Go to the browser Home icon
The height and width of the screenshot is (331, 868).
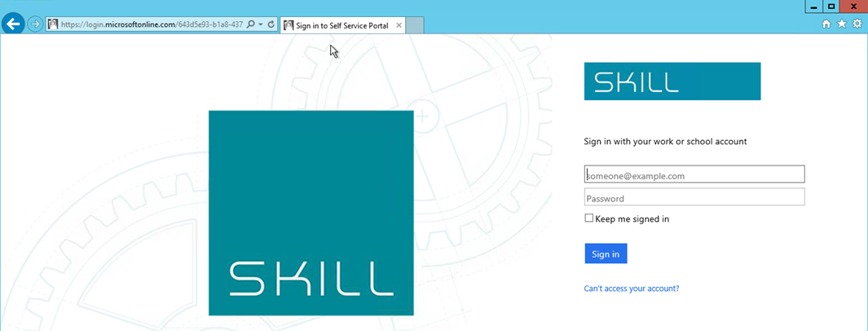click(x=826, y=24)
